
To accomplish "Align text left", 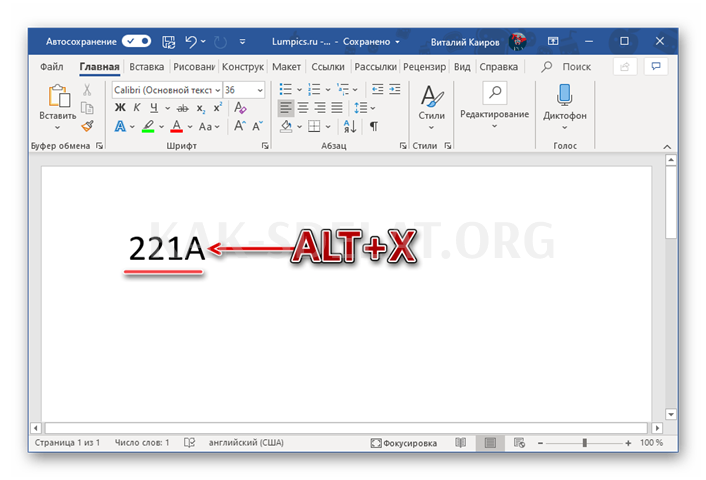I will tap(285, 108).
